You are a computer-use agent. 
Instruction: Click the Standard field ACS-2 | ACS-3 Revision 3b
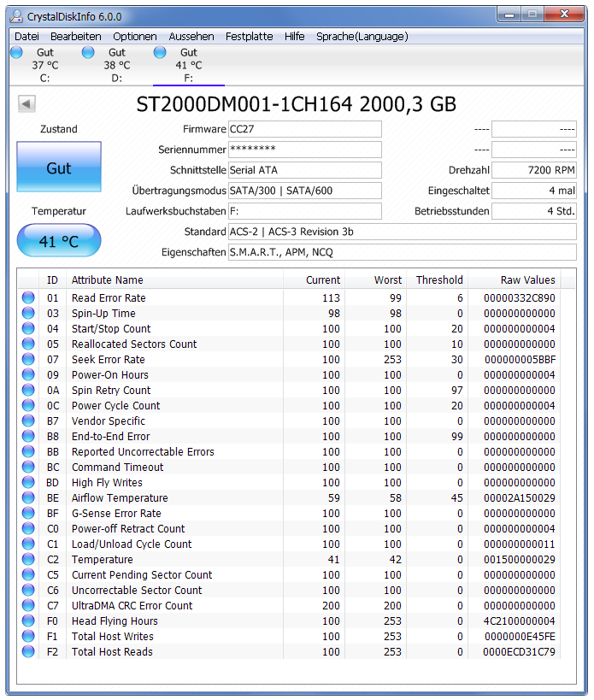(402, 232)
